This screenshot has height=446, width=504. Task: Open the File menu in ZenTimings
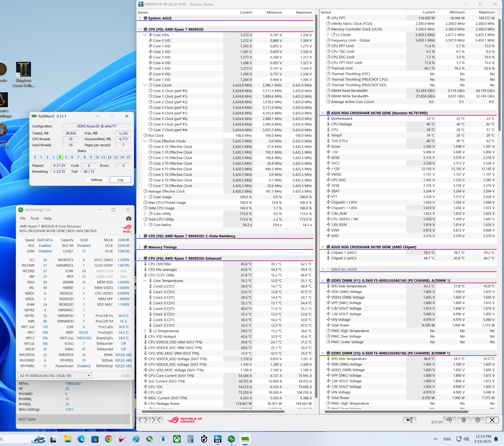23,218
